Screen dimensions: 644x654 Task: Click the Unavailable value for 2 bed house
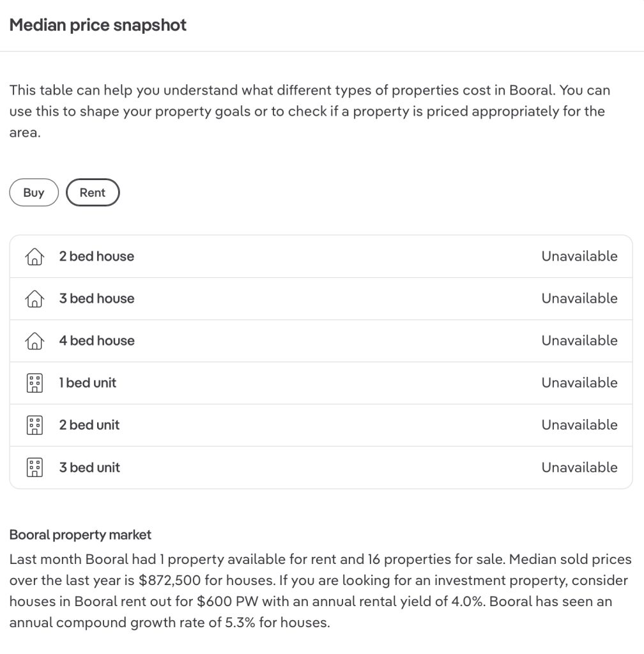579,257
